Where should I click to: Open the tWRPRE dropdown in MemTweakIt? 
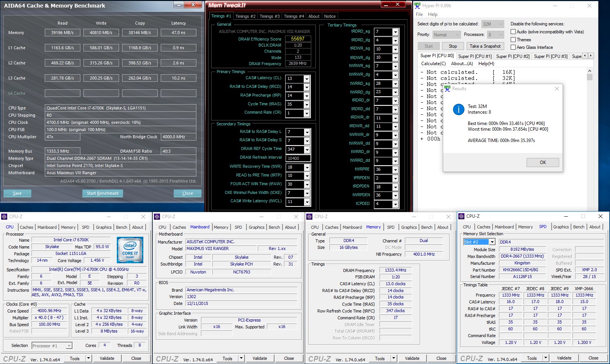(395, 170)
